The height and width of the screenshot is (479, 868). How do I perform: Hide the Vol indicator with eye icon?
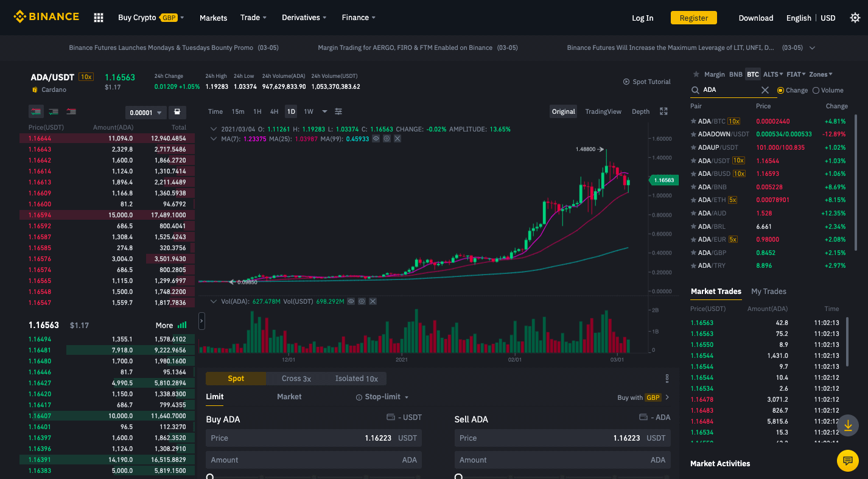coord(351,301)
